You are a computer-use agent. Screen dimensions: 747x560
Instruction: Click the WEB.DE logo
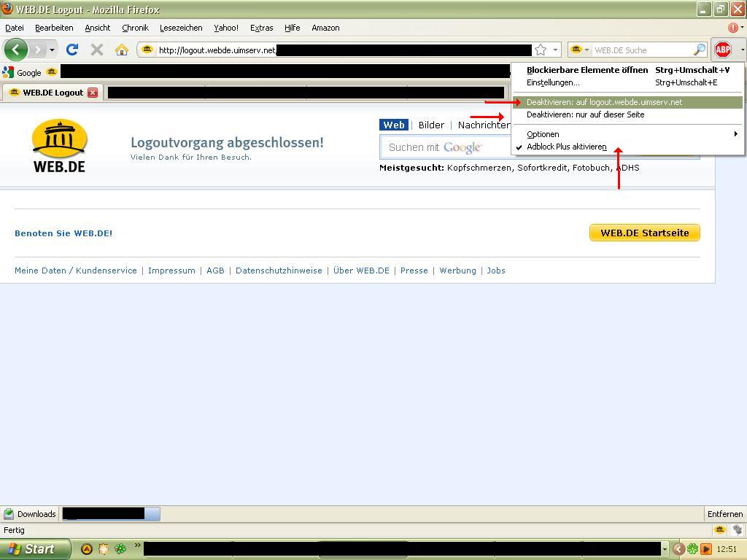60,146
